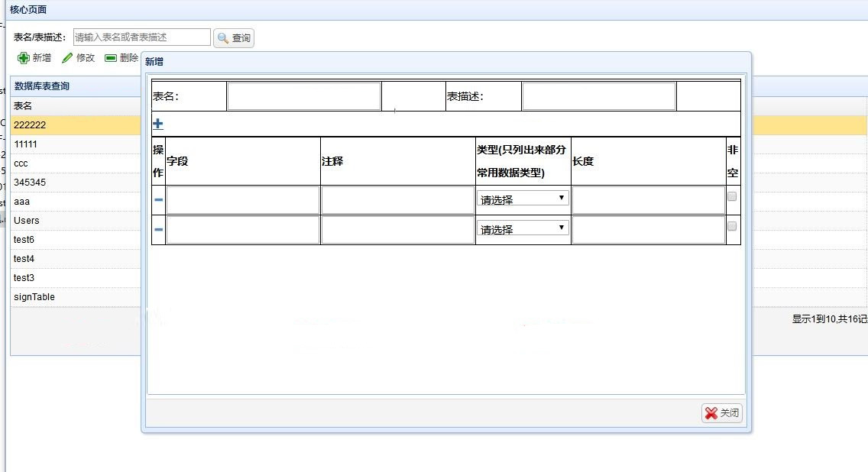Open the first row 类型 dropdown
868x472 pixels.
pos(523,199)
